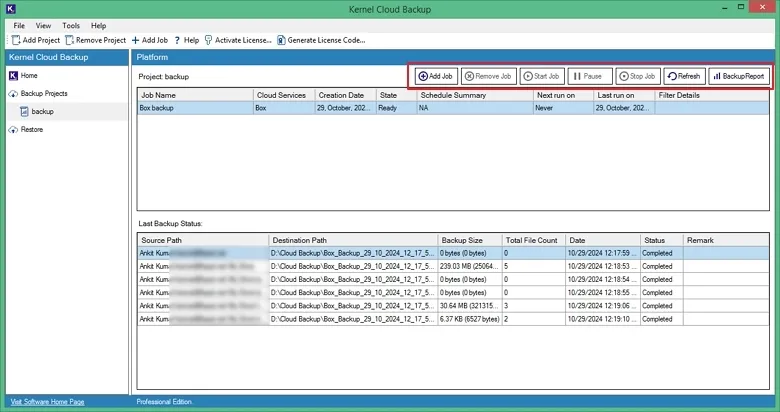Click the Status column header
Image resolution: width=780 pixels, height=412 pixels.
[662, 240]
